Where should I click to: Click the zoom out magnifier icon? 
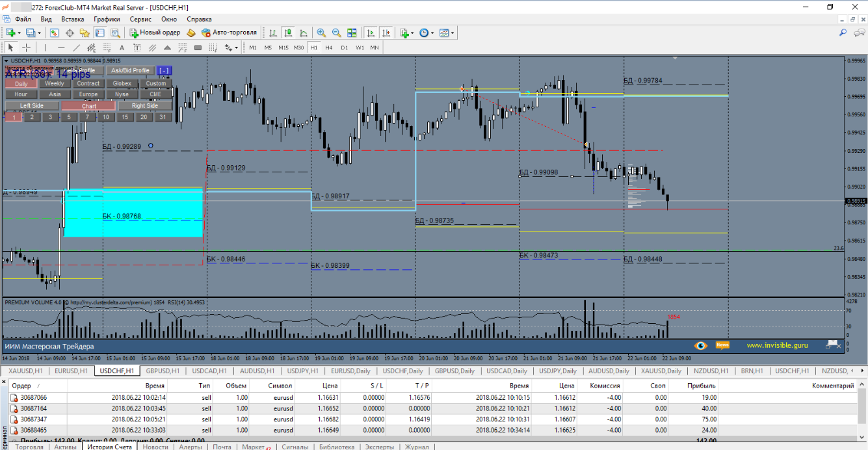click(336, 33)
